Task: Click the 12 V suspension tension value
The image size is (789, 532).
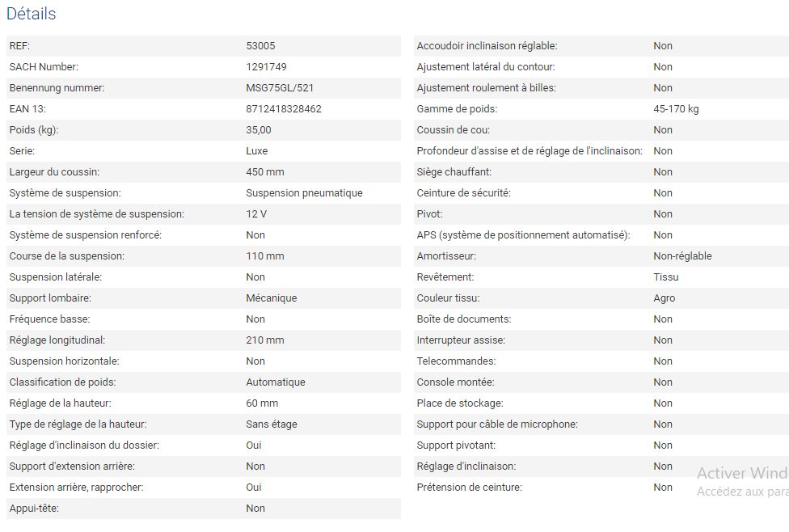Action: click(256, 214)
